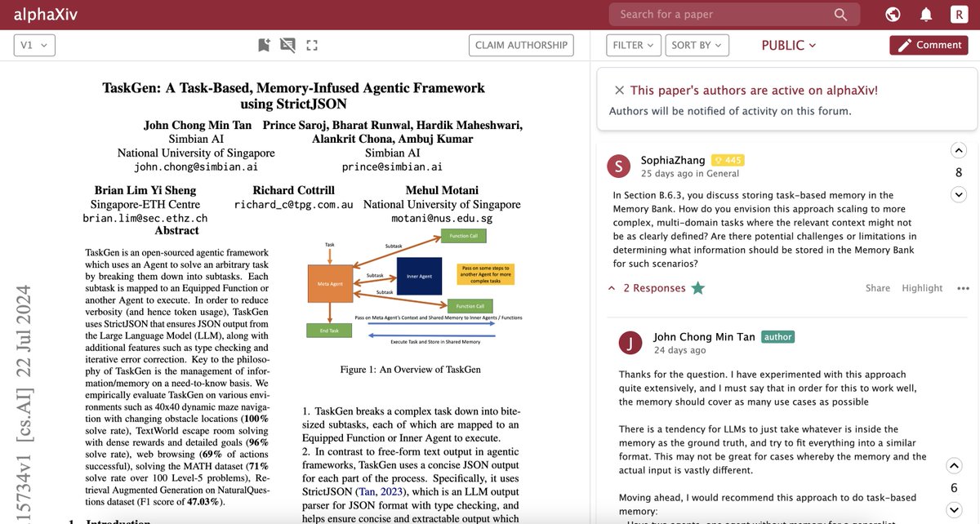The image size is (980, 524).
Task: Open more options on SophiaZhang's comment
Action: coord(963,288)
